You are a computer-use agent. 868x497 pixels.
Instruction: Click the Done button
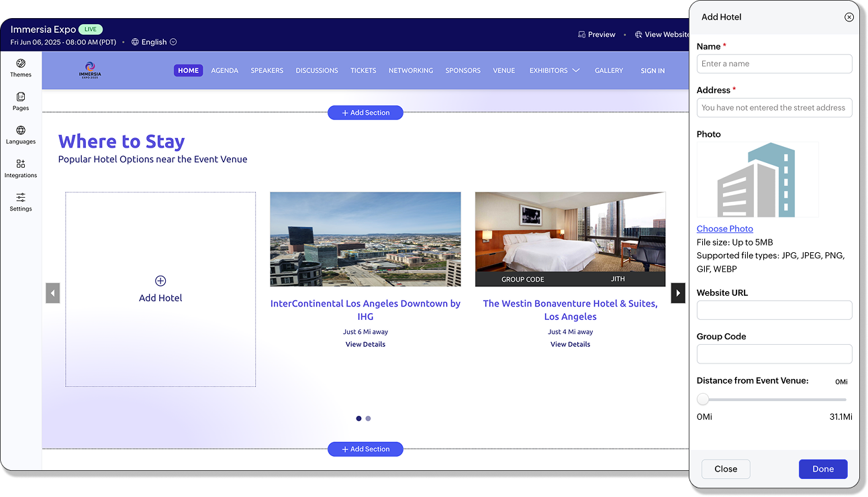[823, 470]
